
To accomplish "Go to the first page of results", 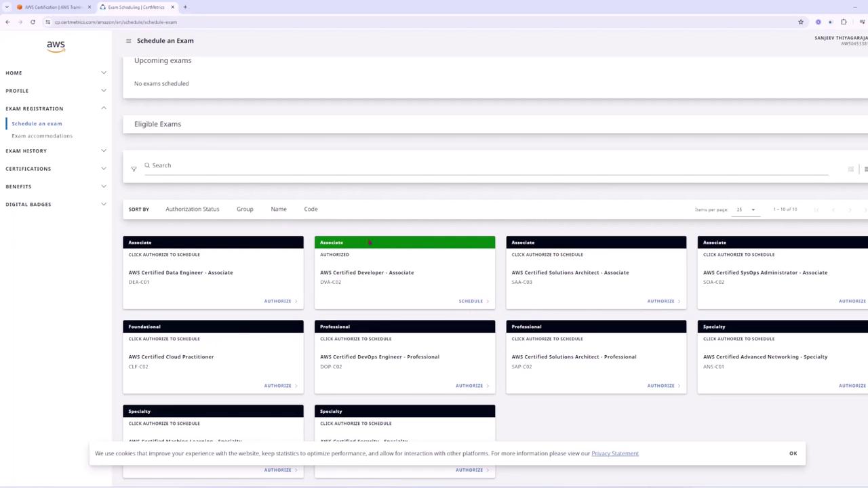I will click(816, 209).
